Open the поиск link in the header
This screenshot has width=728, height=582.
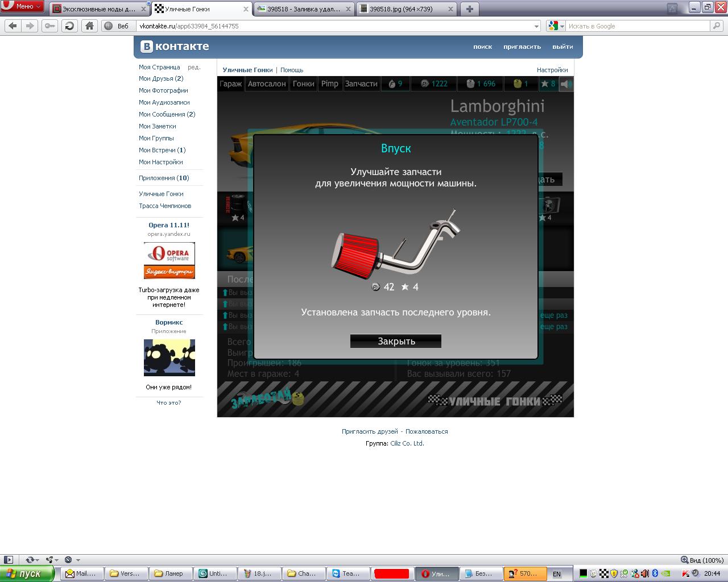coord(482,47)
